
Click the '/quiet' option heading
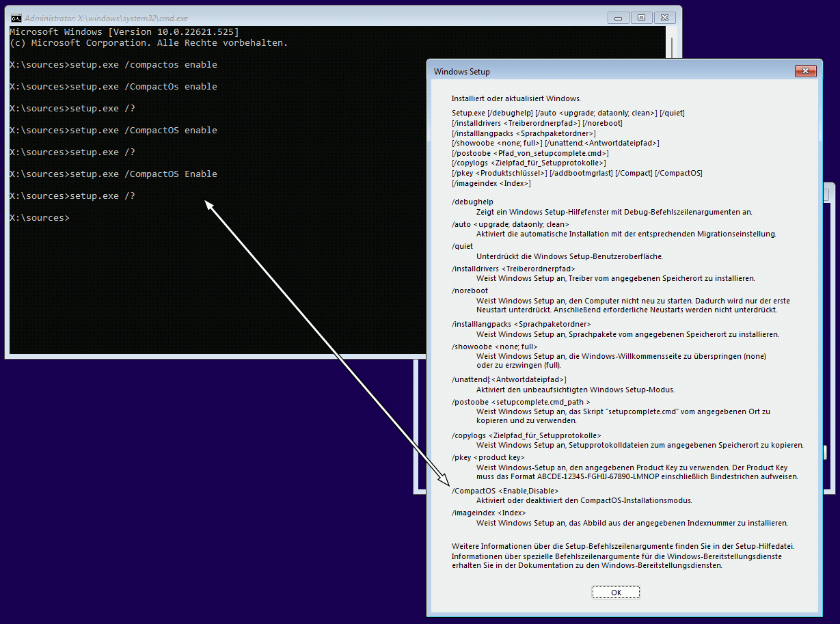pyautogui.click(x=463, y=247)
